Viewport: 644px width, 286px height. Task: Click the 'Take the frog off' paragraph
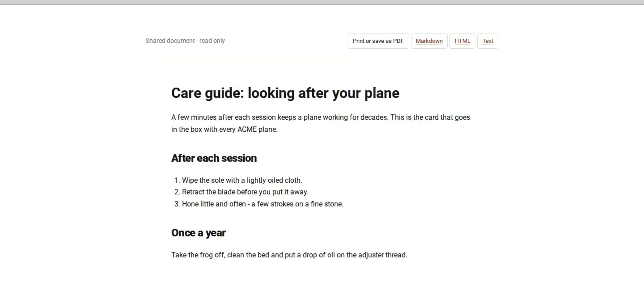pos(289,255)
